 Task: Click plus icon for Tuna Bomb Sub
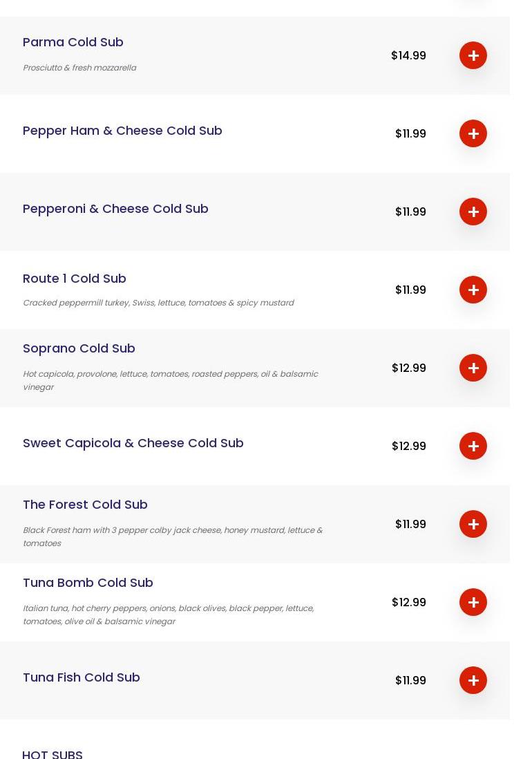473,602
